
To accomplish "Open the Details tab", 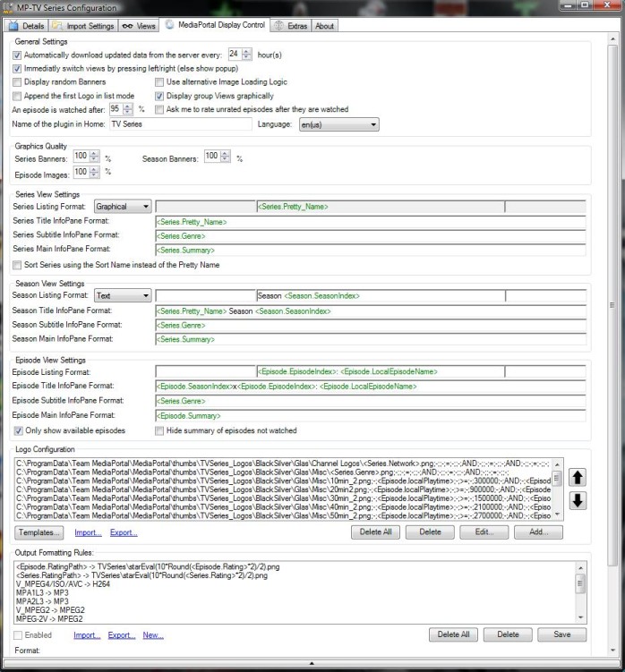I will [x=27, y=26].
